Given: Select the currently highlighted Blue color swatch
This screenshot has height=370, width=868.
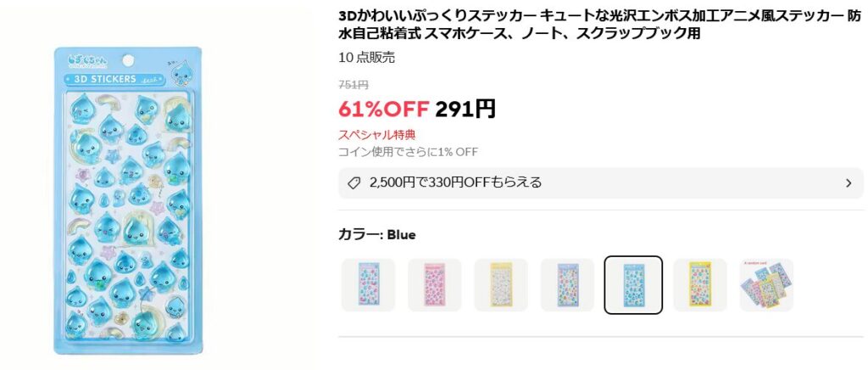Looking at the screenshot, I should [x=634, y=285].
